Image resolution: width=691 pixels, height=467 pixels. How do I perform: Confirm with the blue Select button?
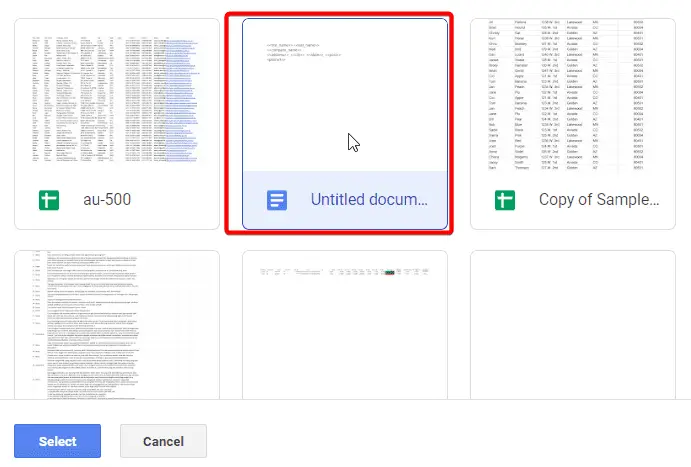(x=57, y=441)
